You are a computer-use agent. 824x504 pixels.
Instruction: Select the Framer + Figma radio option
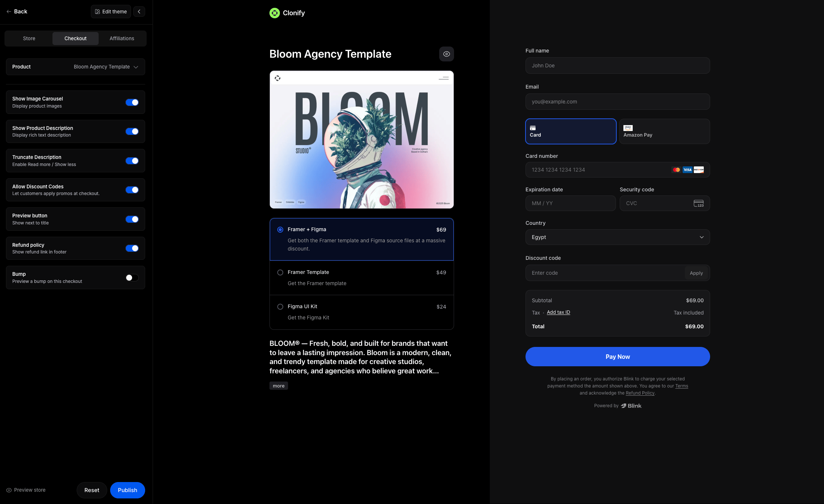[x=280, y=230]
